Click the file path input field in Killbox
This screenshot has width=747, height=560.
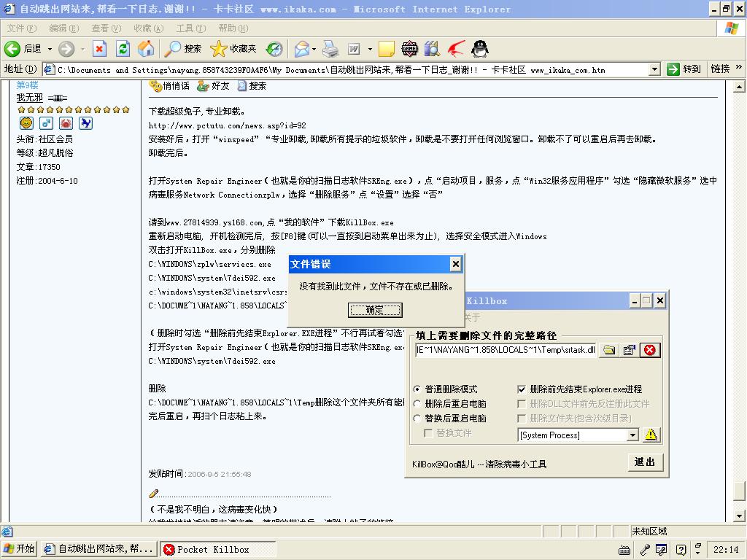point(505,350)
